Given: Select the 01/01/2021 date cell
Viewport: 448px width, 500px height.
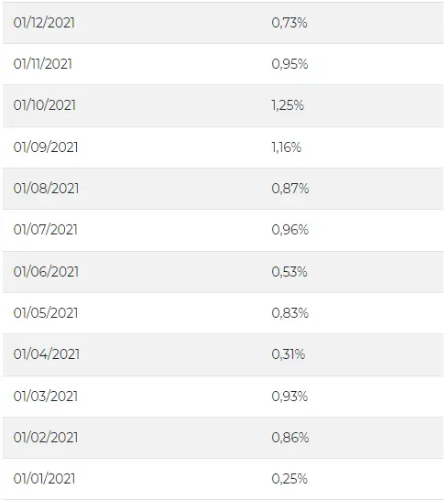Looking at the screenshot, I should (44, 479).
